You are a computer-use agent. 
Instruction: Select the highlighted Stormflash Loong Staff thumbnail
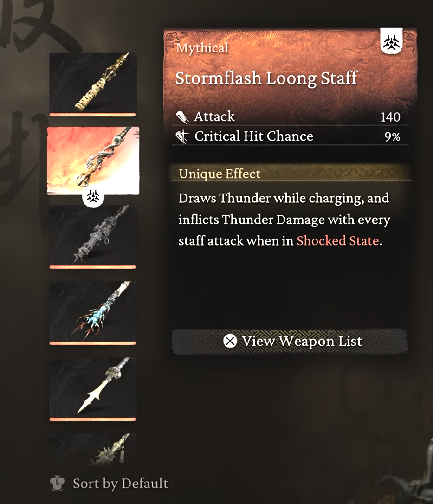pyautogui.click(x=93, y=161)
